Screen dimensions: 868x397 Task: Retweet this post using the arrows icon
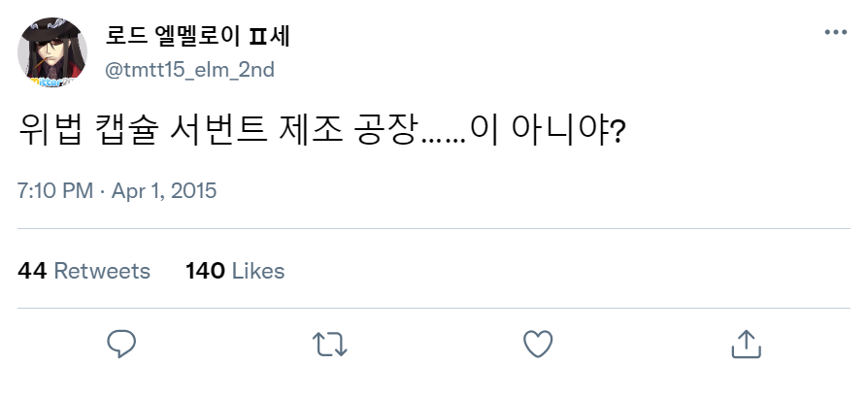tap(330, 344)
